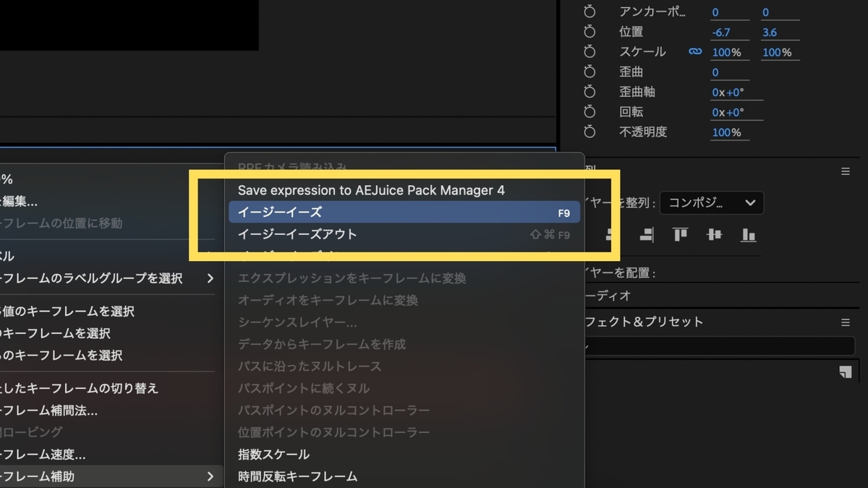The image size is (868, 488).
Task: Click the scale X value 100%
Action: [x=727, y=53]
